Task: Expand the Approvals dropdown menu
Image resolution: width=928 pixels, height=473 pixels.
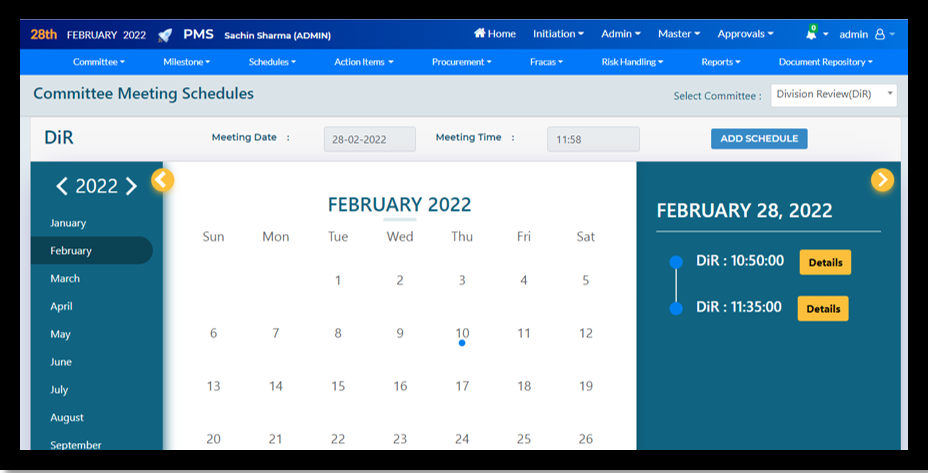Action: click(745, 34)
